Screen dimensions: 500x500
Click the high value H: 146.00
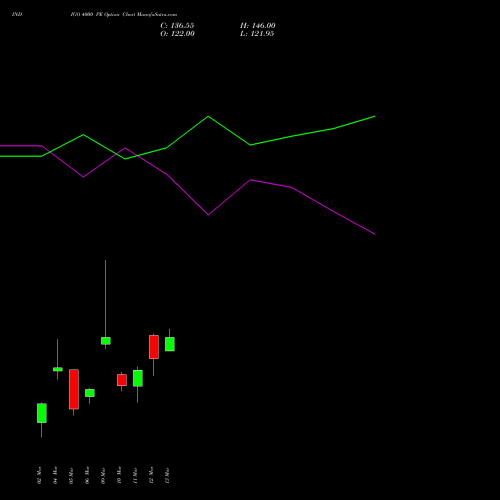coord(258,26)
